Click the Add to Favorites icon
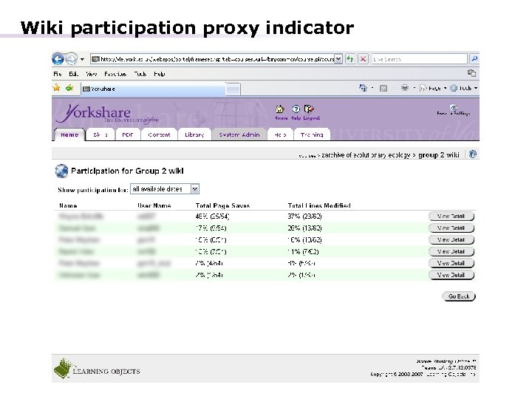Viewport: 532px width, 399px height. tap(69, 88)
